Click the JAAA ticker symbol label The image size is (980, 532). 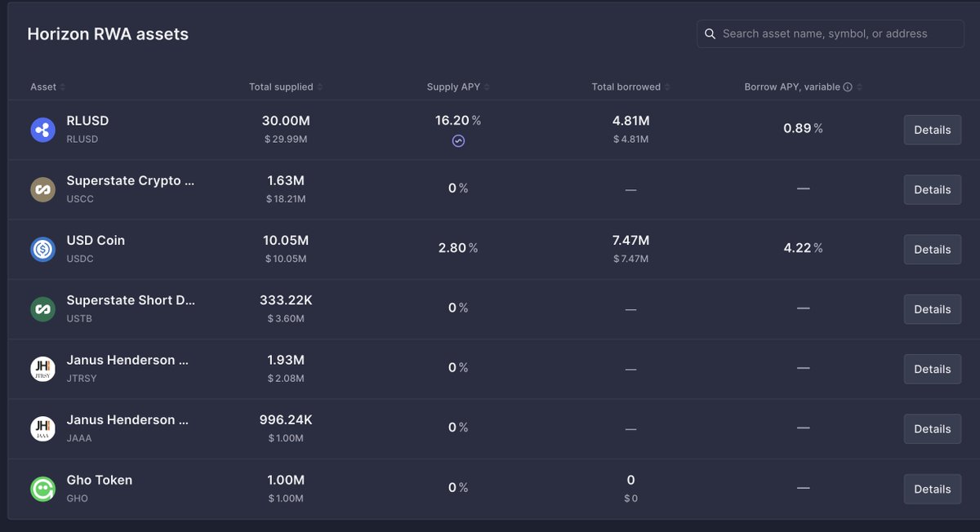pyautogui.click(x=79, y=438)
